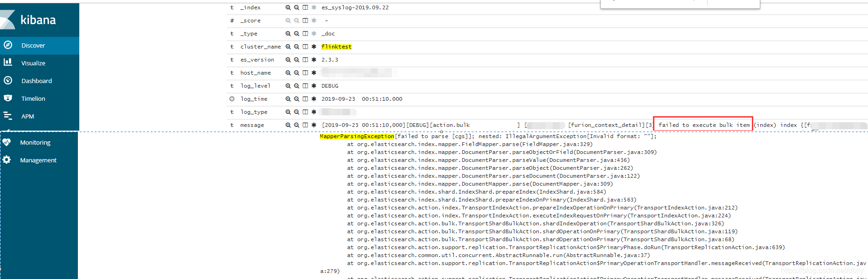The width and height of the screenshot is (868, 279).
Task: Click 'failed to execute bulk item' text
Action: 704,125
